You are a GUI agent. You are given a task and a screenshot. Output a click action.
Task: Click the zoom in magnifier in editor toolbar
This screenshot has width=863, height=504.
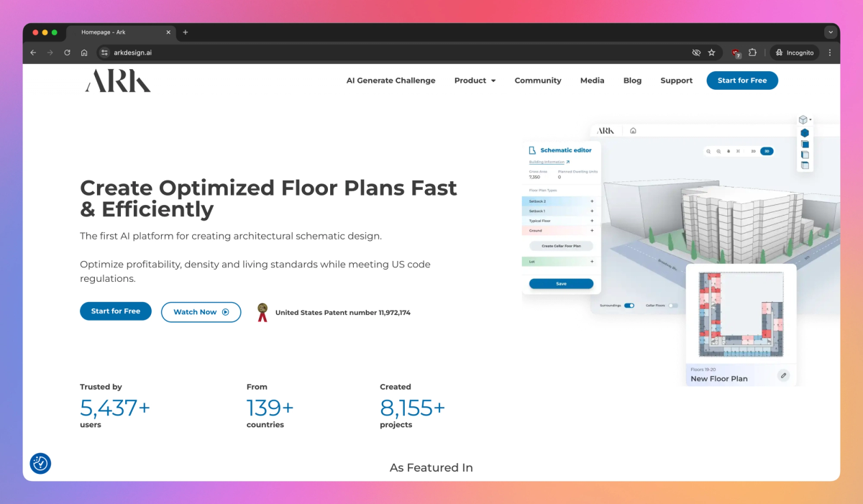(718, 151)
